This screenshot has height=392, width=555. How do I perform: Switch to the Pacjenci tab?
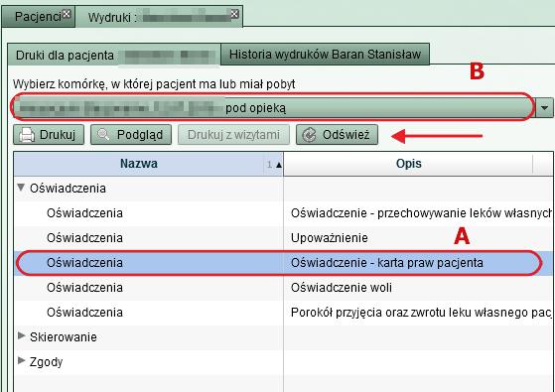click(x=39, y=17)
